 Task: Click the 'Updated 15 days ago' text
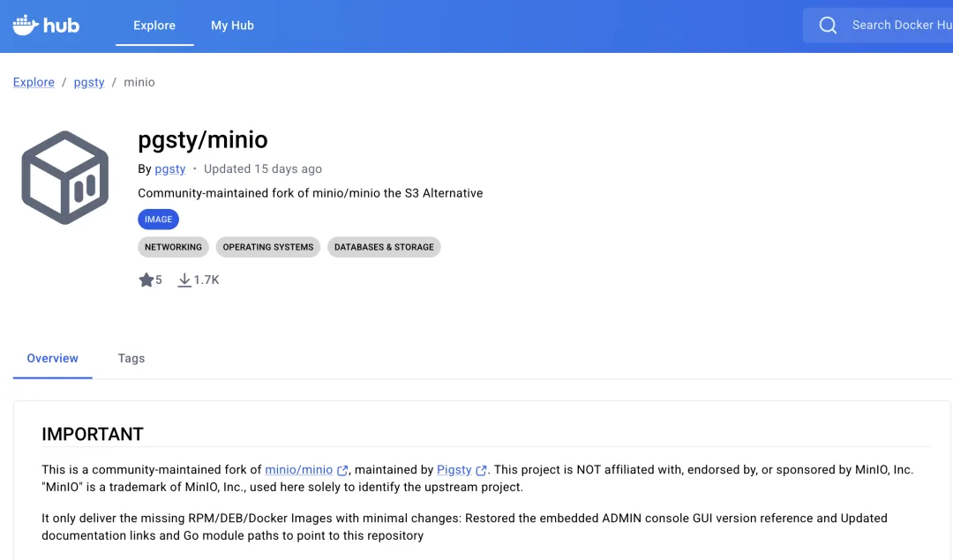tap(263, 168)
